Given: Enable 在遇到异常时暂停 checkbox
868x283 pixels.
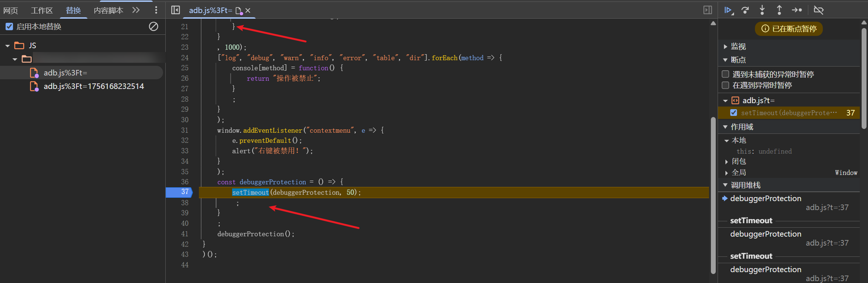Looking at the screenshot, I should point(725,85).
